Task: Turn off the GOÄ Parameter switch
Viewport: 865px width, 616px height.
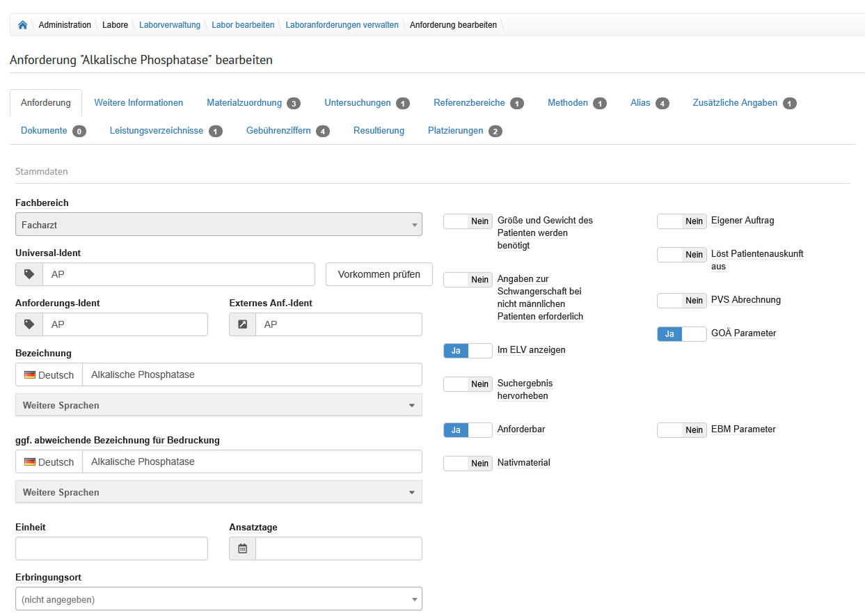Action: (681, 334)
